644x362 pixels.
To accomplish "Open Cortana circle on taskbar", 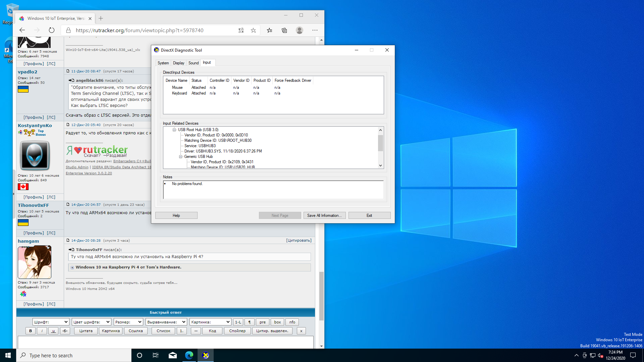I will [x=140, y=355].
